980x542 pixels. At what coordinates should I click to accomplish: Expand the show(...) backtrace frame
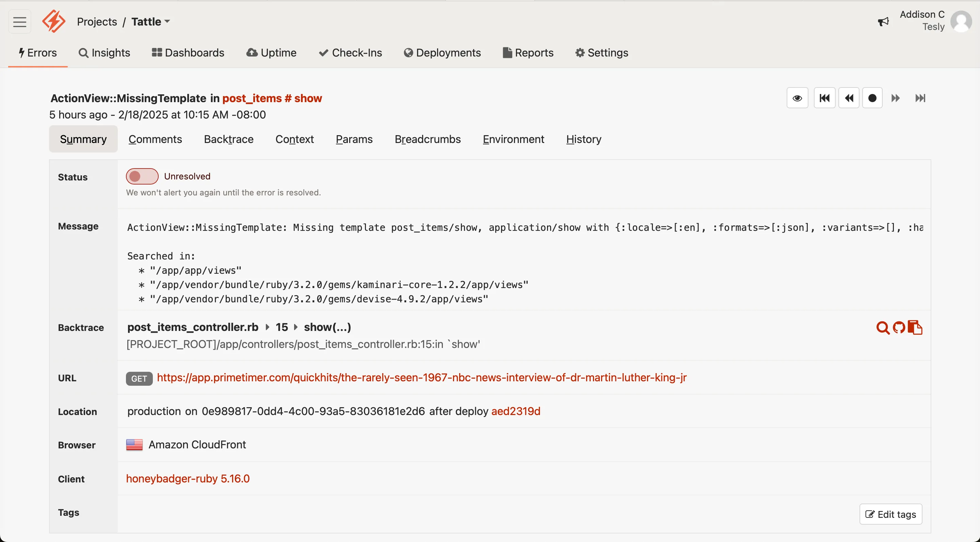(x=327, y=327)
